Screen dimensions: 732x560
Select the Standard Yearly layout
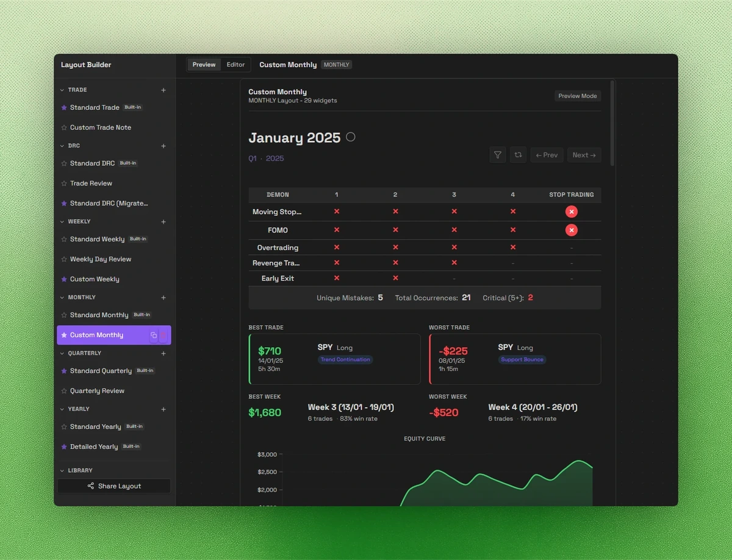point(114,426)
